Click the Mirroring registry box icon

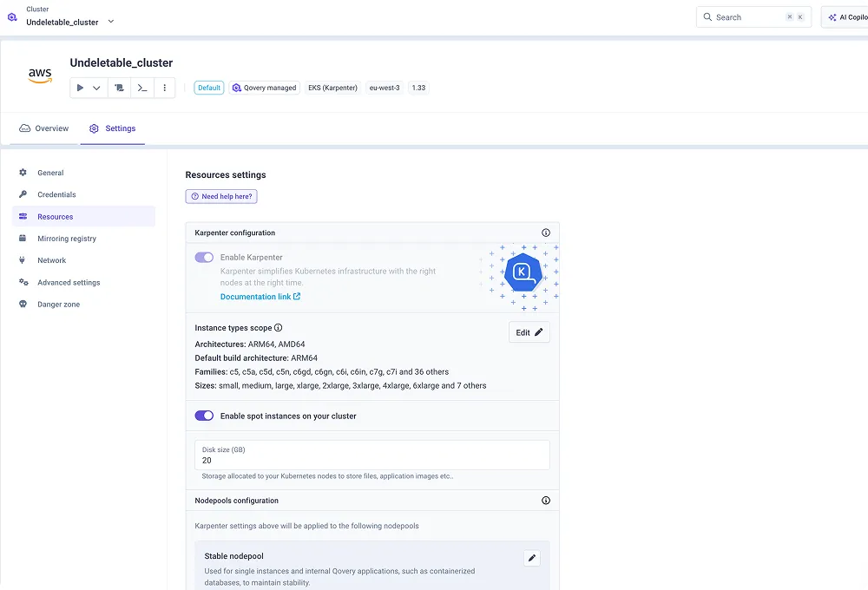(x=23, y=238)
